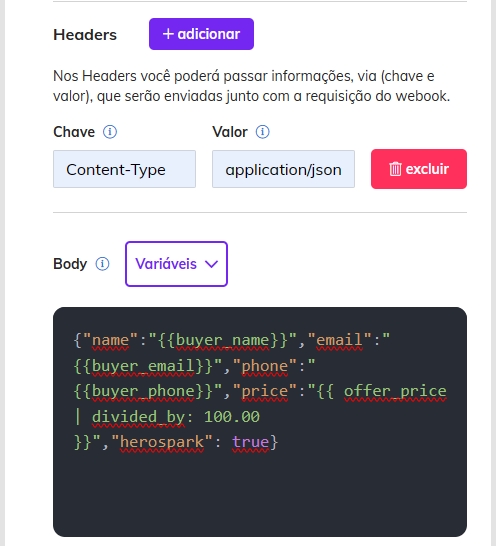Screen dimensions: 496x546
Task: Click the trash icon on excluir button
Action: (x=395, y=169)
